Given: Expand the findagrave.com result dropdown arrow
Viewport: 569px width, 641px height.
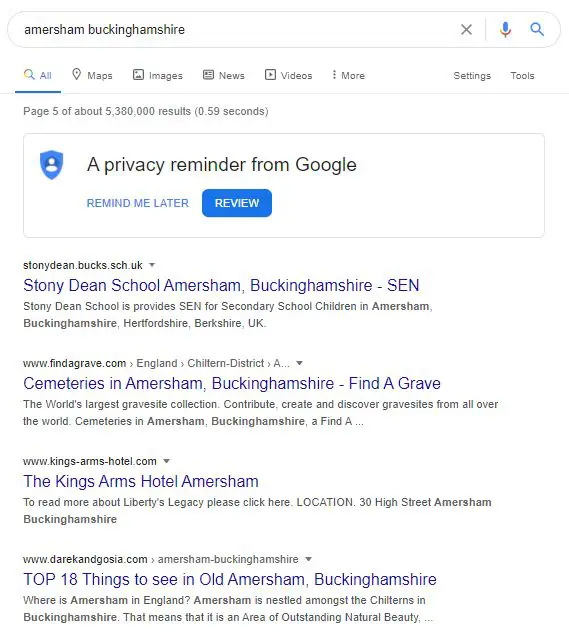Looking at the screenshot, I should point(299,363).
